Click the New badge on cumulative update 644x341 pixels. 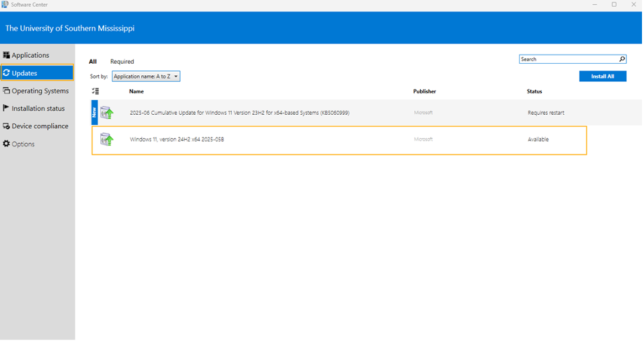click(94, 112)
